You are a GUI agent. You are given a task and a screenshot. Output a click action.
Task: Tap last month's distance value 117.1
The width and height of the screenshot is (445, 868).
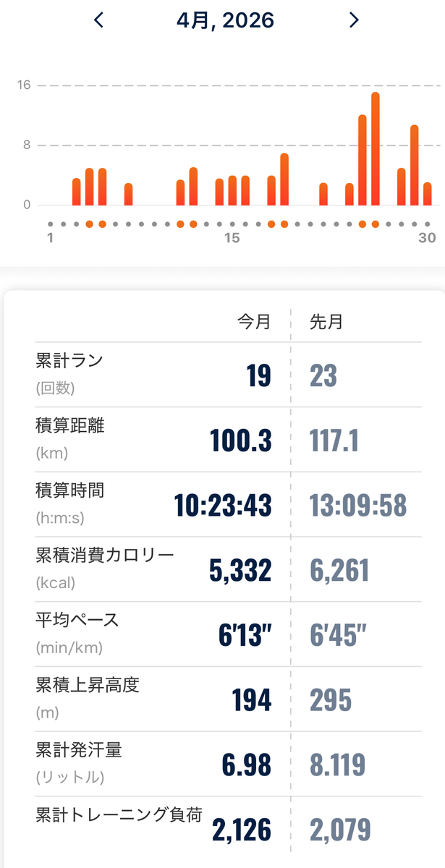[334, 441]
